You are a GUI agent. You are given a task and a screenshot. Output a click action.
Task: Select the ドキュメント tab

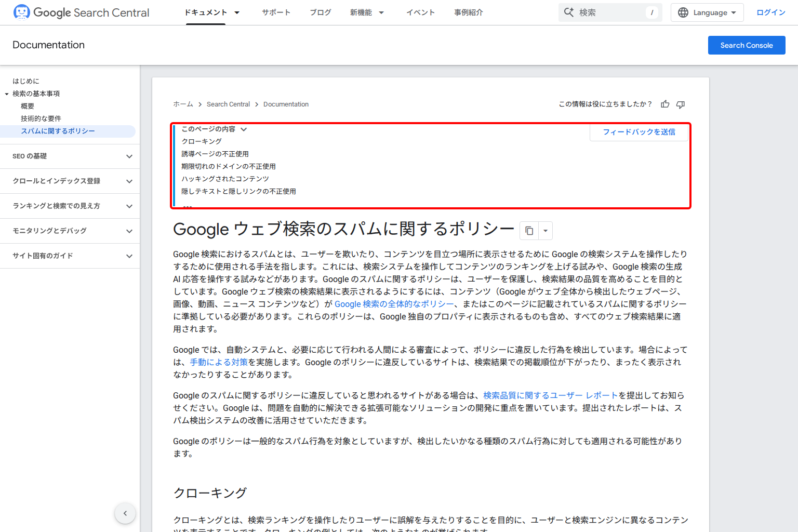coord(206,12)
